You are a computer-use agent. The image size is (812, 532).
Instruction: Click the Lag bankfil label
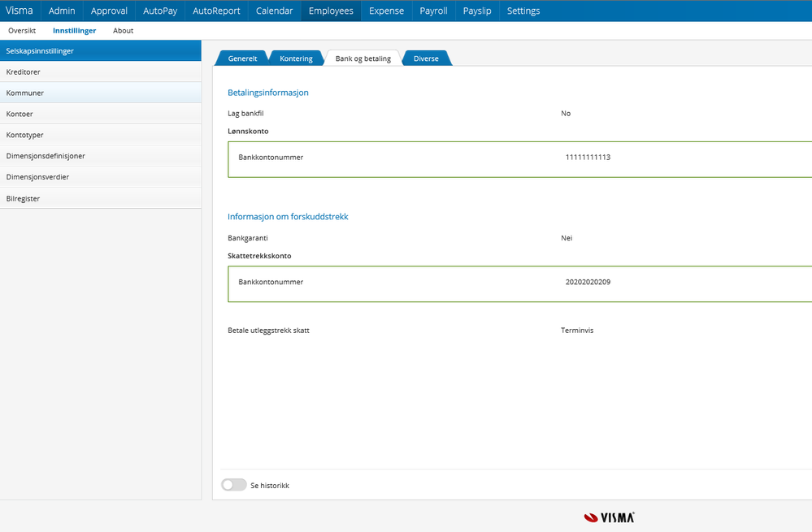245,114
